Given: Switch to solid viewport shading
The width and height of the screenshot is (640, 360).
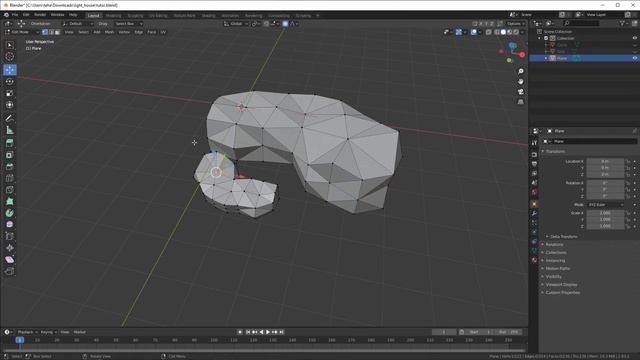Looking at the screenshot, I should pyautogui.click(x=503, y=32).
